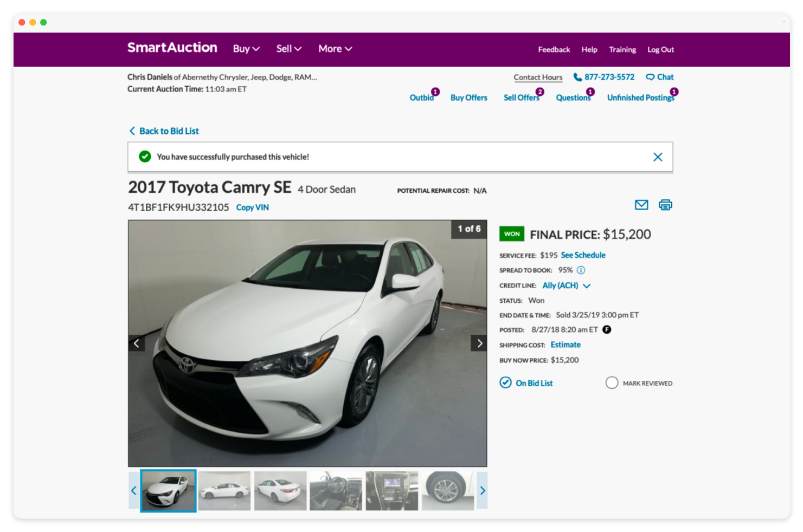Select the Mark Reviewed radio circle
This screenshot has height=532, width=803.
[612, 383]
